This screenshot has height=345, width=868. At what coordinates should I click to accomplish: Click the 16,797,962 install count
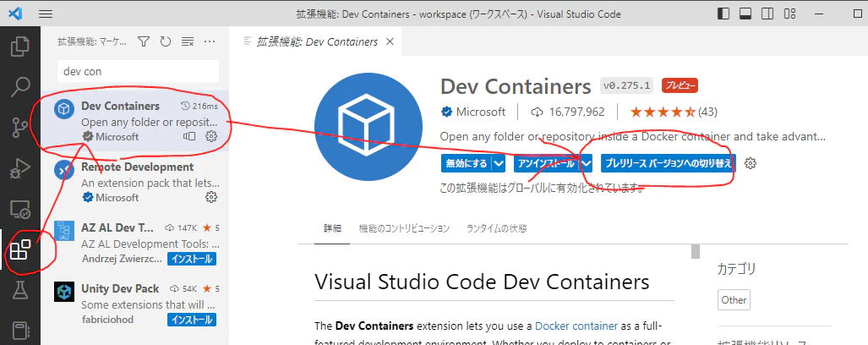tap(567, 112)
